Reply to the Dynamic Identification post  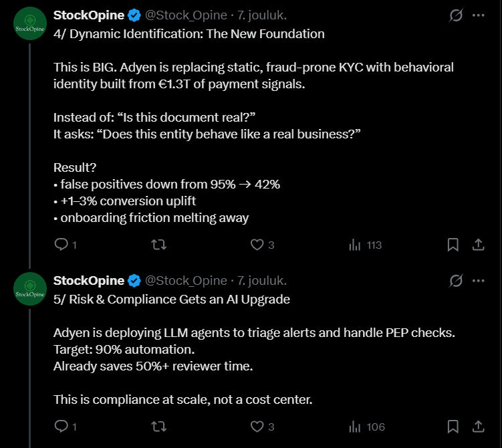pos(61,245)
